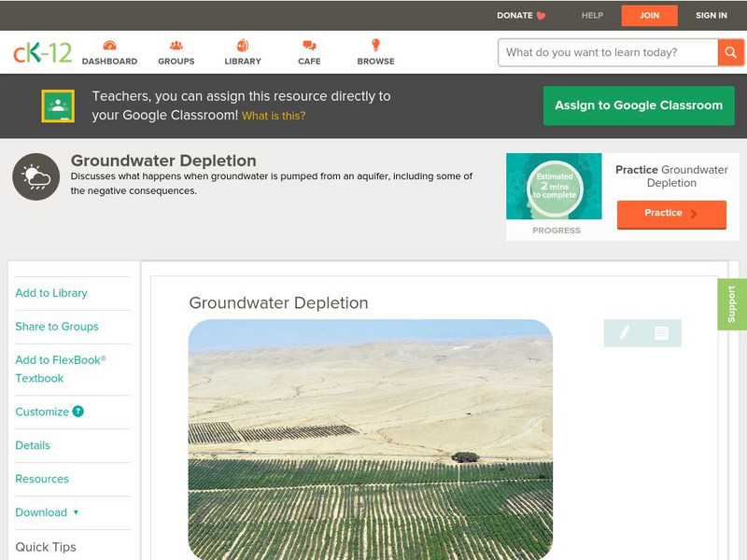
Task: Open the Dashboard icon
Action: click(x=112, y=44)
